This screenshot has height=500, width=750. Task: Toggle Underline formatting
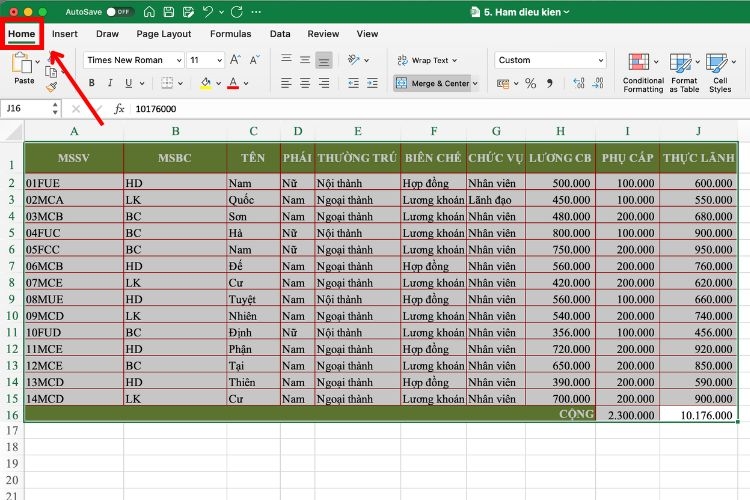click(x=128, y=83)
